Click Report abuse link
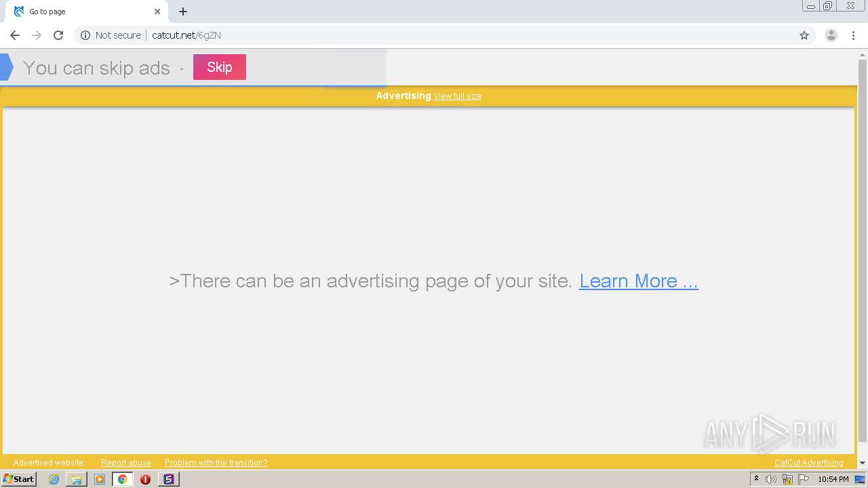Viewport: 868px width, 488px height. [126, 463]
